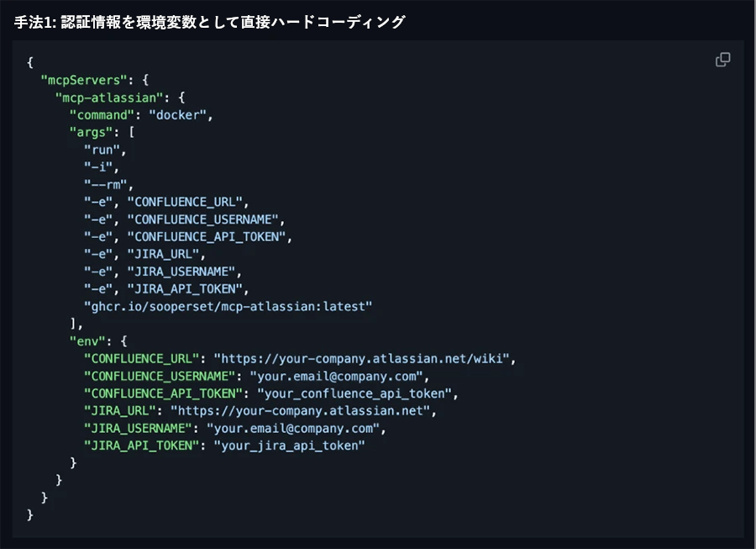The image size is (756, 549).
Task: Click the ghcr.io/sooperset/mcp-atlassian:latest image string
Action: tap(228, 307)
